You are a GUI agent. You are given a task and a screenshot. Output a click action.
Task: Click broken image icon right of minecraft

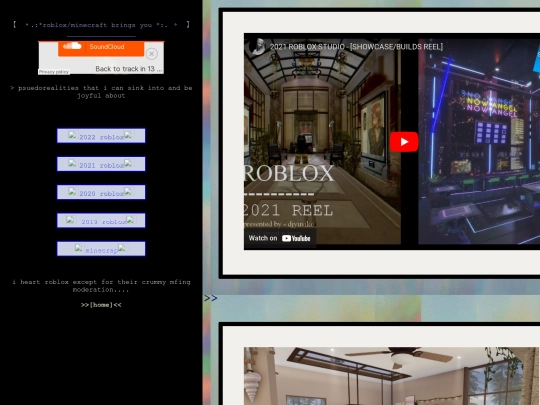point(122,248)
